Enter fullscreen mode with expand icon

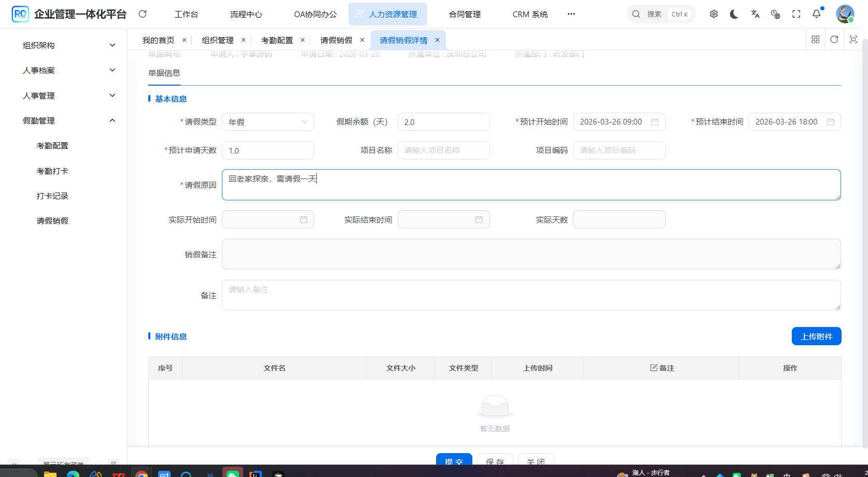(796, 14)
